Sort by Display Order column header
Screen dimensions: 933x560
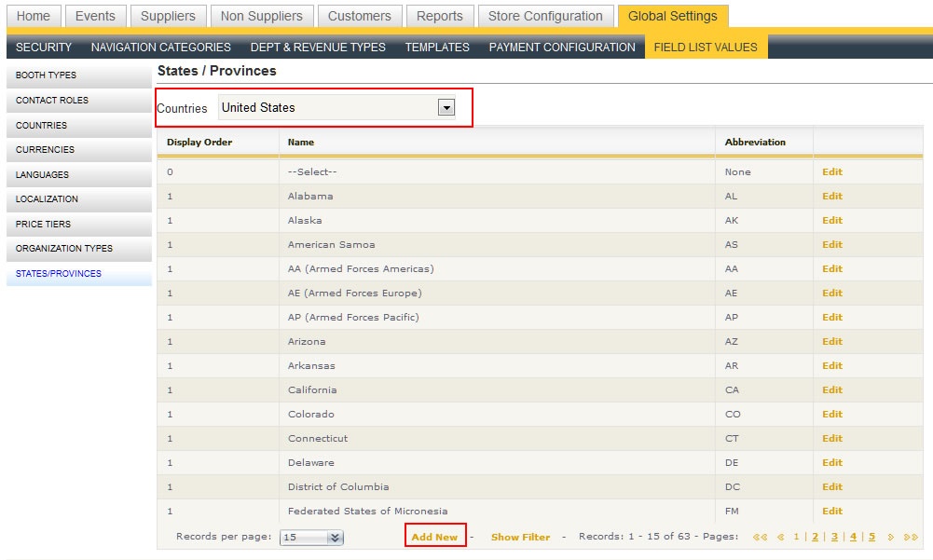coord(199,143)
